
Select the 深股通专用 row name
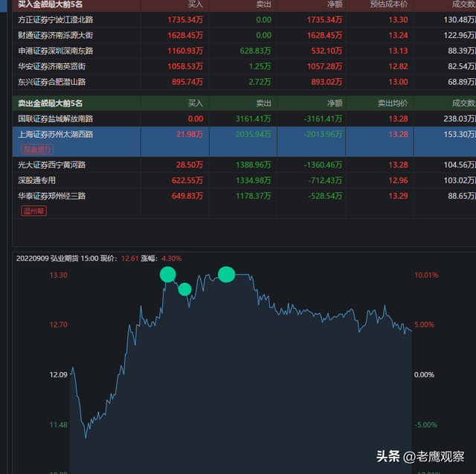36,180
